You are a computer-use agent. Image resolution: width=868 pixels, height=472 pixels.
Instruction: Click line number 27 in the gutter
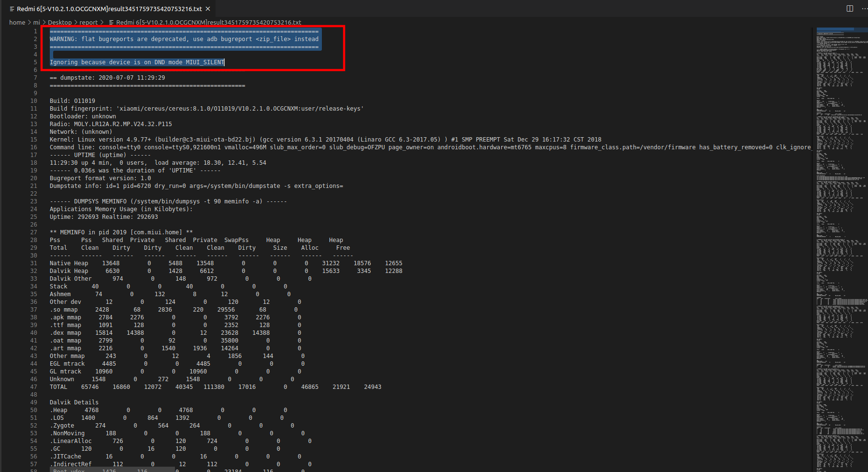click(x=33, y=232)
